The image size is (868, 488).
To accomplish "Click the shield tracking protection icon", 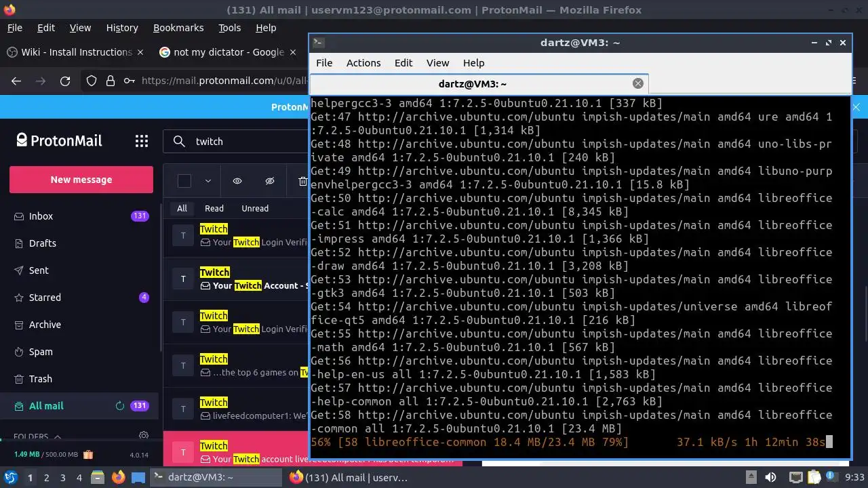I will tap(92, 81).
